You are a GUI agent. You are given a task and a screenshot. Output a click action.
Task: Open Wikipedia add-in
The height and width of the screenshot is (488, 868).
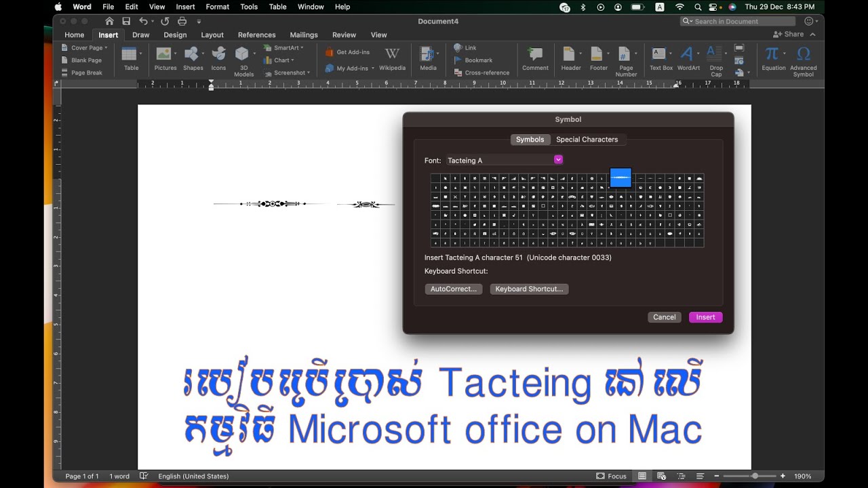click(x=392, y=58)
